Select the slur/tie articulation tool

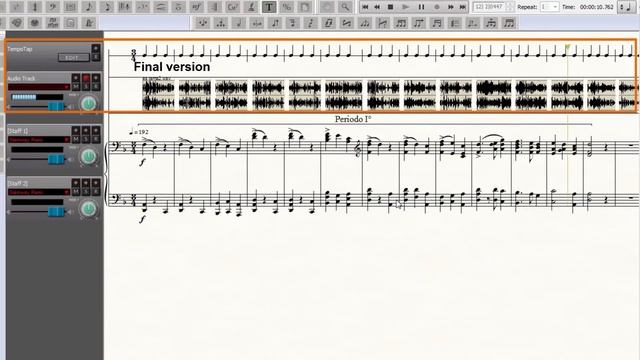click(x=160, y=7)
